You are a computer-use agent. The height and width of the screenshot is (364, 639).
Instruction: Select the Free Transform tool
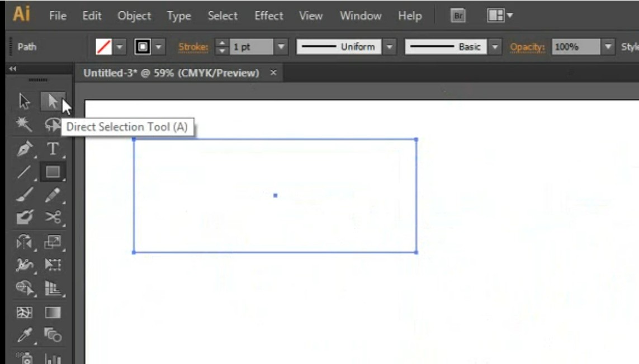click(53, 265)
